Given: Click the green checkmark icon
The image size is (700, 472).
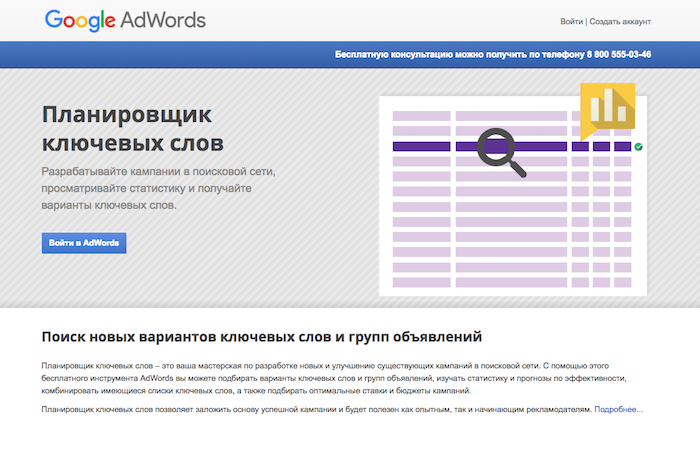Looking at the screenshot, I should 638,146.
